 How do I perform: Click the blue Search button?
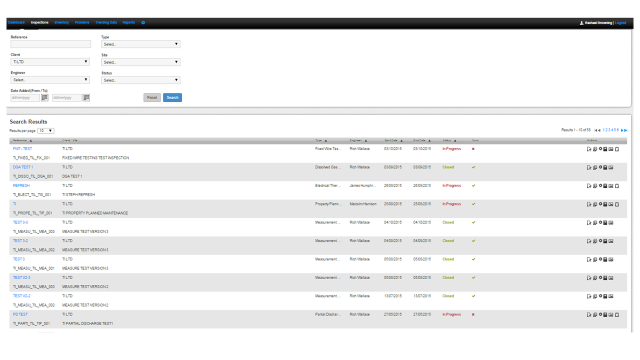pos(173,98)
